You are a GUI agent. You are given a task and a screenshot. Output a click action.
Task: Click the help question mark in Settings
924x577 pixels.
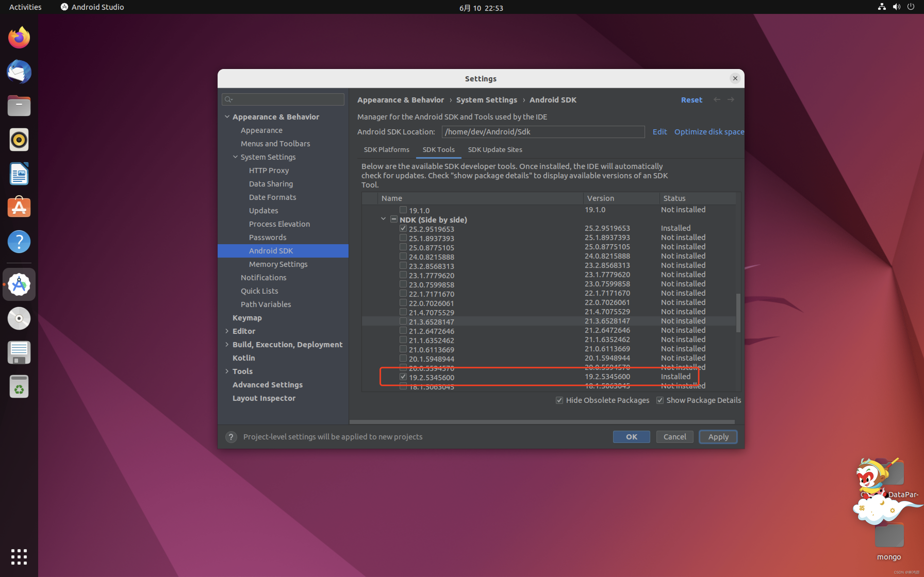coord(231,437)
